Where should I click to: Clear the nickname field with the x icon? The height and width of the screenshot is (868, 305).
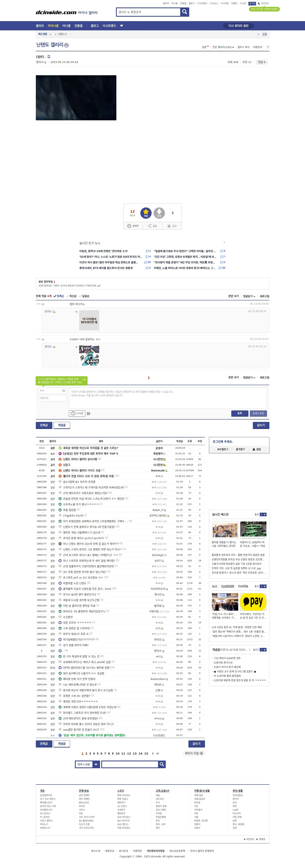[x=63, y=391]
